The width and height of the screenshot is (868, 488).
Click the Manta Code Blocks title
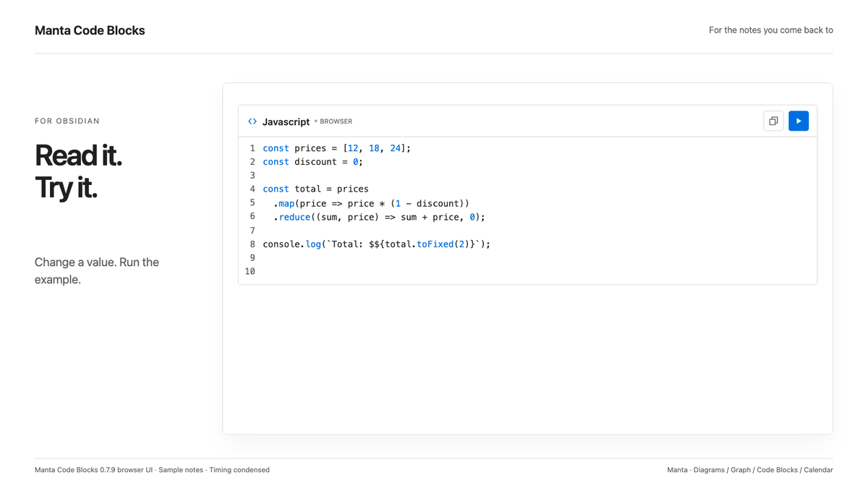click(90, 30)
